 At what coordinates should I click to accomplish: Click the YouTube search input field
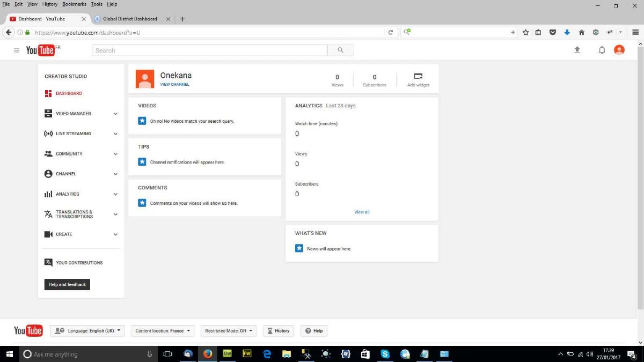coord(210,50)
